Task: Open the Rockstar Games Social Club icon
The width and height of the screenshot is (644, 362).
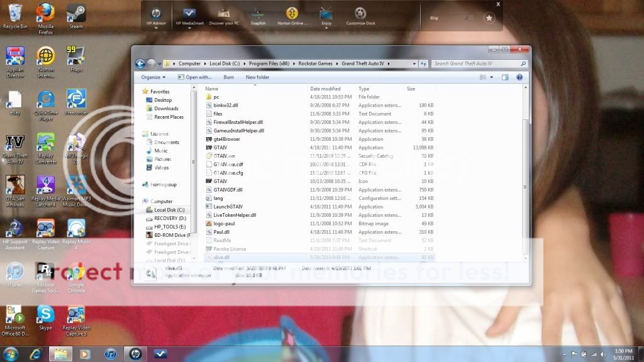Action: [x=45, y=278]
